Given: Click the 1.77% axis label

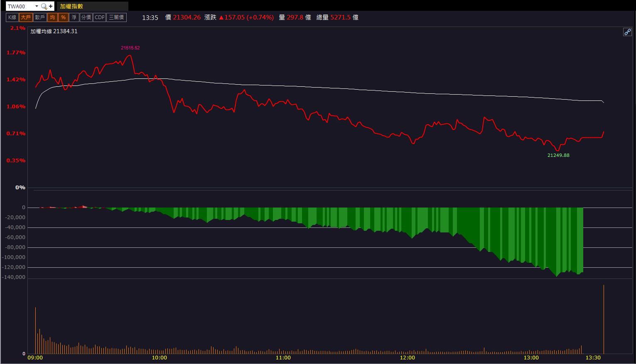Looking at the screenshot, I should [x=16, y=53].
